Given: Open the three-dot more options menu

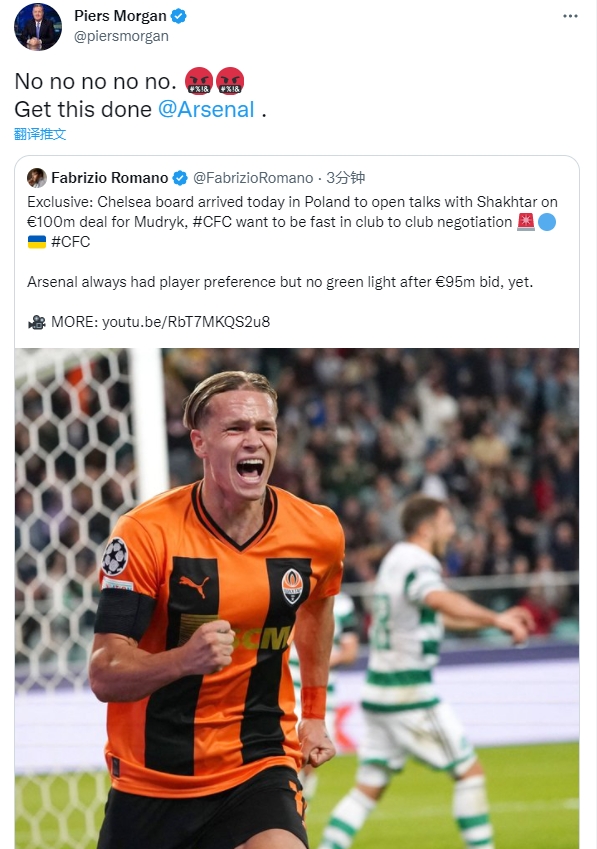Looking at the screenshot, I should point(570,16).
